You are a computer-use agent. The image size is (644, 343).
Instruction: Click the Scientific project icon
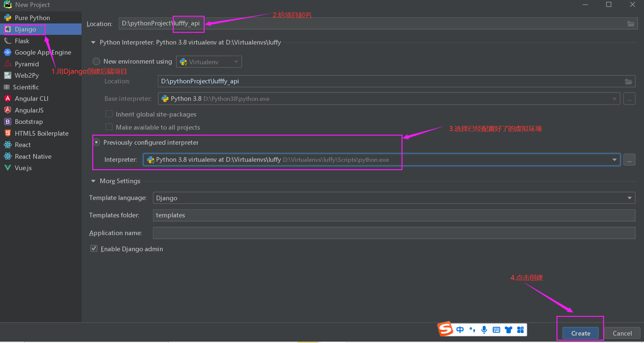pos(7,87)
